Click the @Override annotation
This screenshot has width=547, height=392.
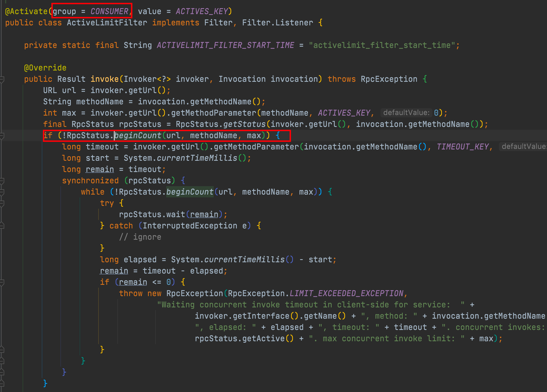pyautogui.click(x=45, y=68)
